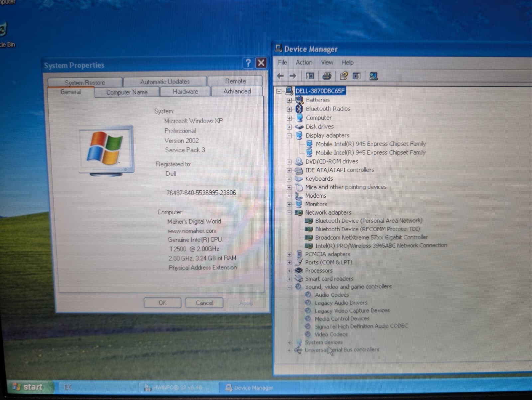Expand the Ports (COM & LPT) node
Viewport: 532px width, 400px height.
[x=289, y=262]
